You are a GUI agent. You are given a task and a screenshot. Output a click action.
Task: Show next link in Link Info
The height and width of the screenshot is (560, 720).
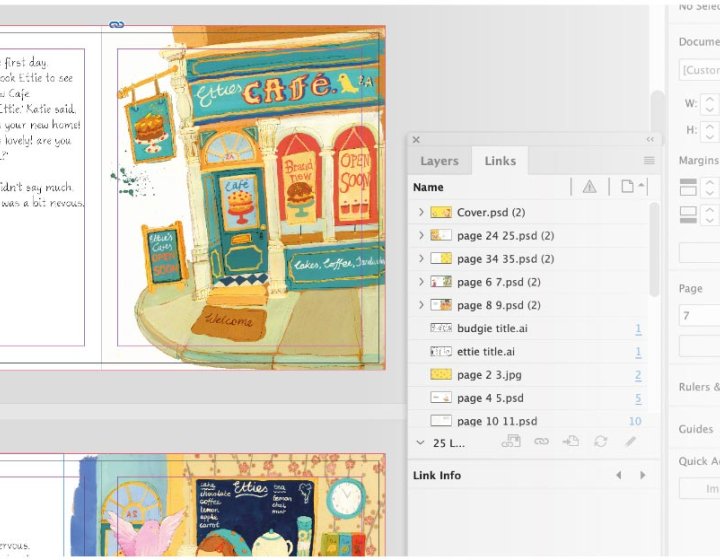(x=642, y=475)
